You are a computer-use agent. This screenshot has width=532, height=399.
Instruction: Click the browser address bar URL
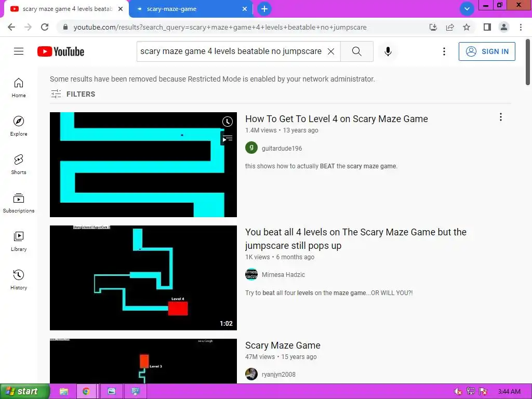pos(220,27)
